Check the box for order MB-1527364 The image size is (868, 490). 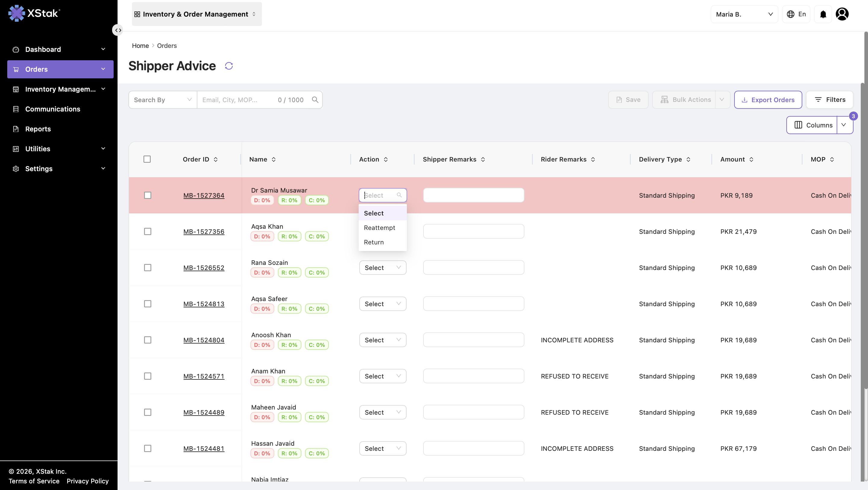point(148,196)
